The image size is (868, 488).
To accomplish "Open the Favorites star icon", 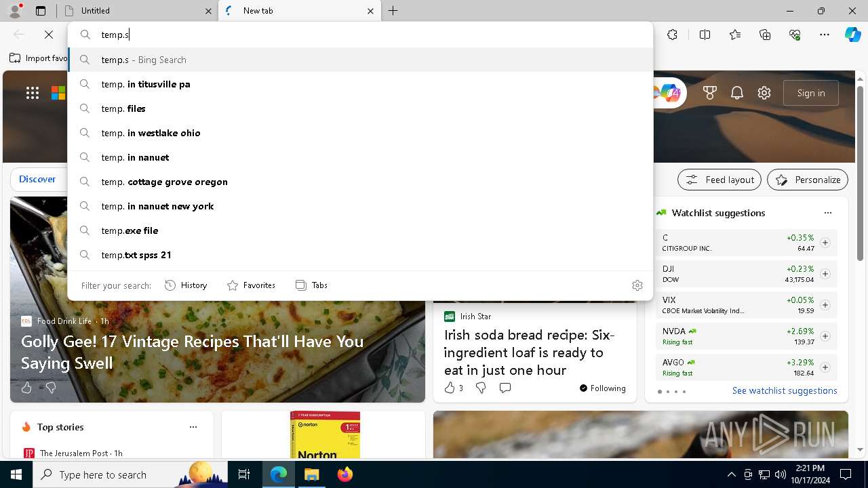I will coord(735,35).
